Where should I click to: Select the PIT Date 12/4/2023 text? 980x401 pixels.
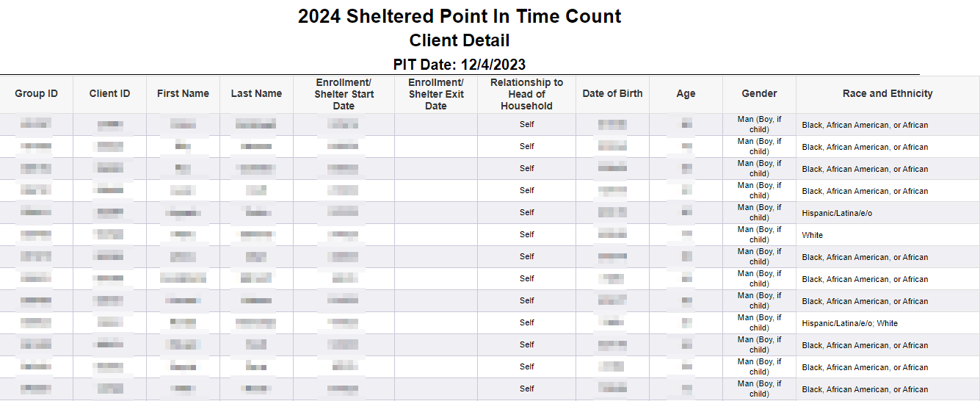[x=460, y=65]
